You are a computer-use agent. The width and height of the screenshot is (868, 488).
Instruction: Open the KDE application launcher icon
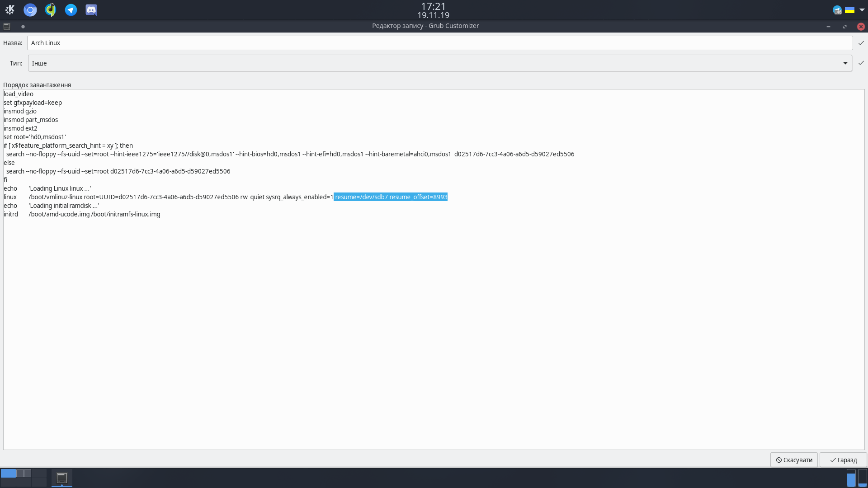click(x=9, y=9)
